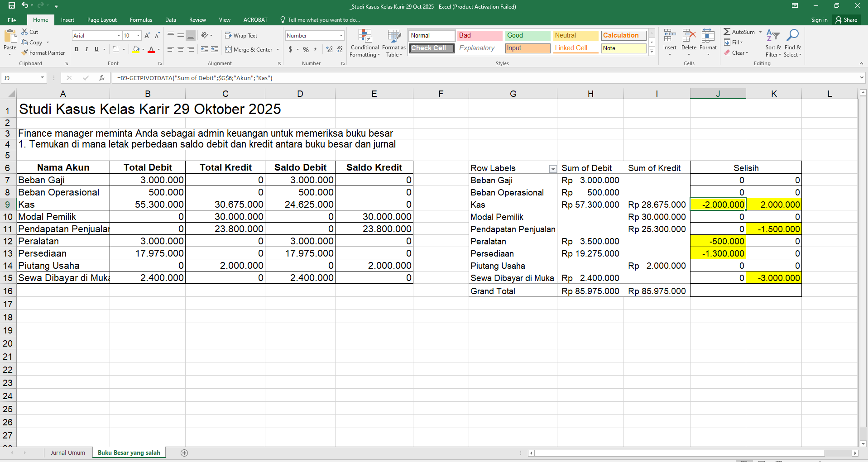Click the Save icon in the title bar
This screenshot has width=868, height=462.
coord(12,6)
